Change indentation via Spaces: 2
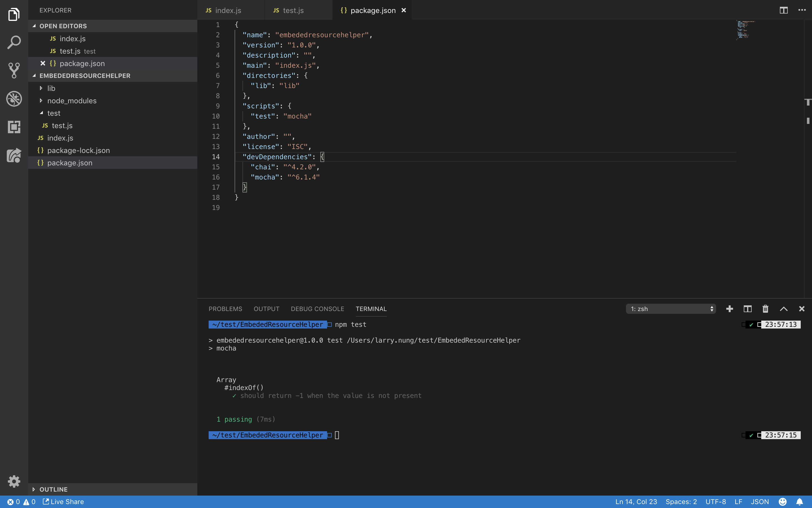The width and height of the screenshot is (812, 508). coord(681,502)
